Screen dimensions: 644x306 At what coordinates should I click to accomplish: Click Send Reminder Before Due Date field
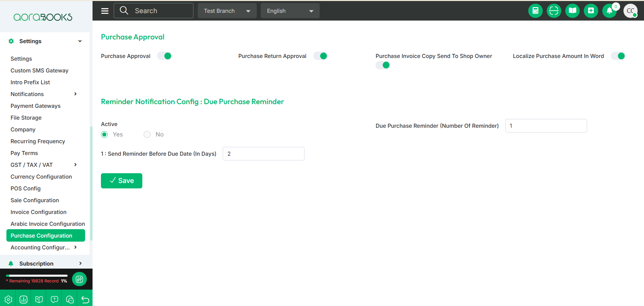(x=263, y=154)
